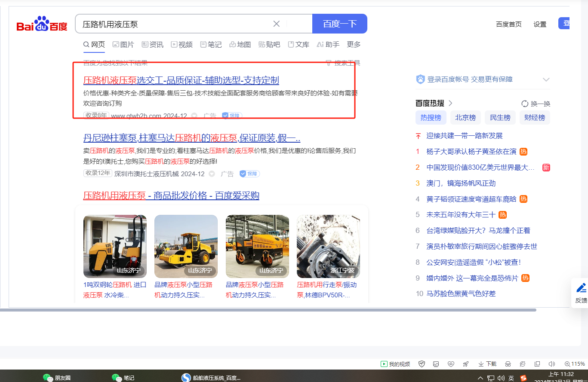588x382 pixels.
Task: Select the 财经榜 hot list tab
Action: tap(535, 117)
